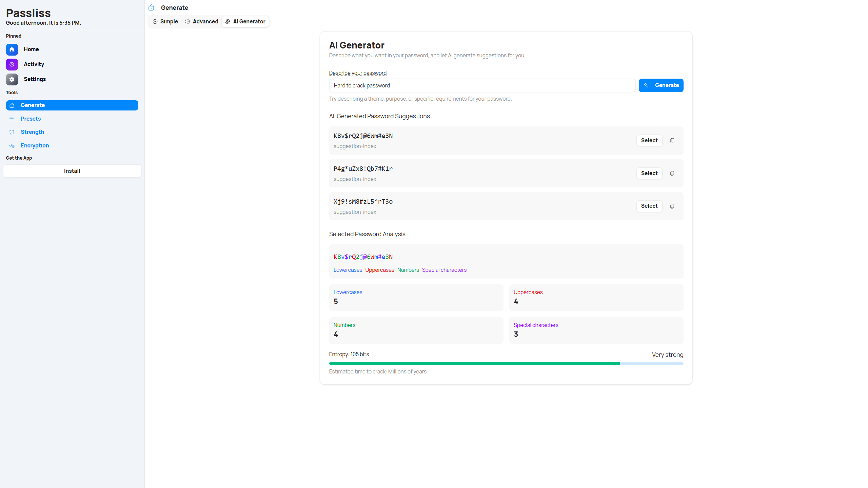Copy third suggestion Xj9!sM8#zL5^rT3o
Image resolution: width=868 pixels, height=488 pixels.
point(672,206)
